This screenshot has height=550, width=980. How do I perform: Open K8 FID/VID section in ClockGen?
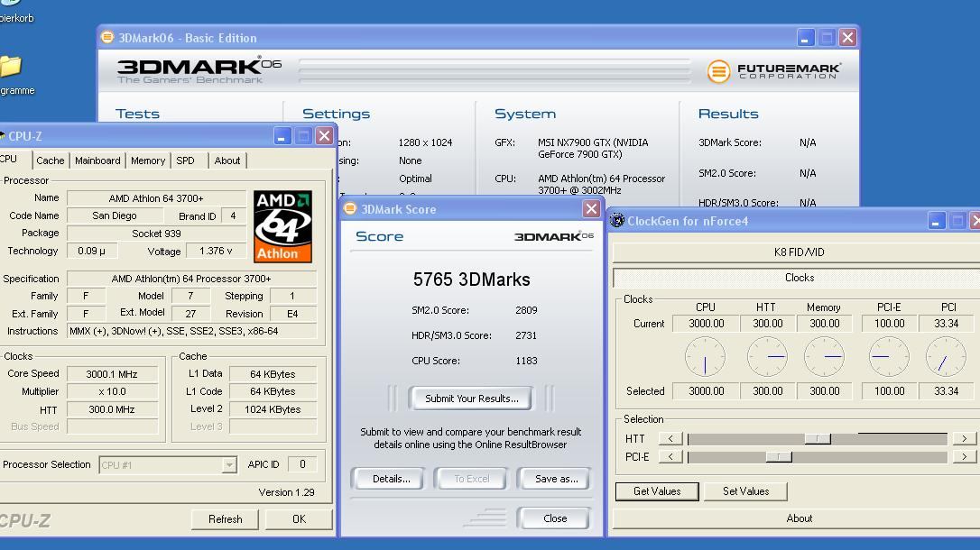pos(798,252)
